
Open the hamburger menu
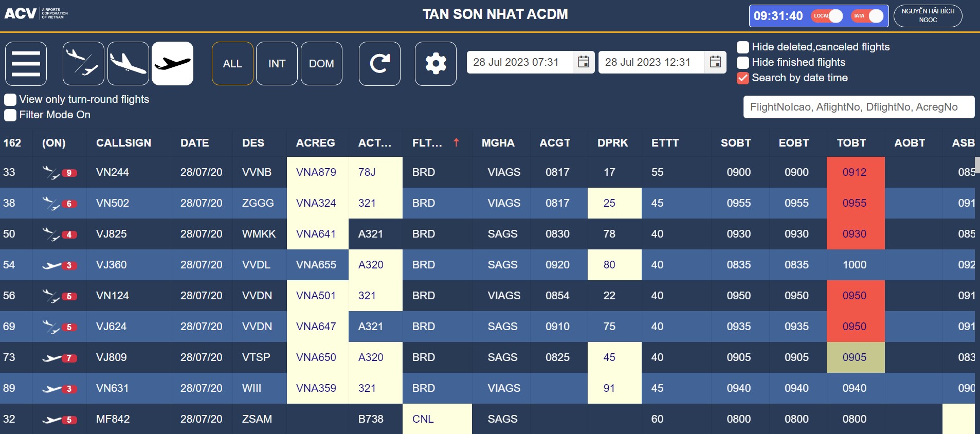pos(26,64)
